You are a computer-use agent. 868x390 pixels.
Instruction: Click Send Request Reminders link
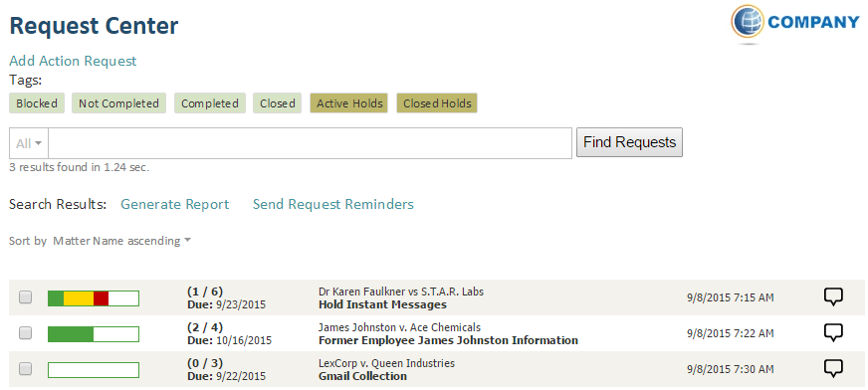[x=333, y=204]
